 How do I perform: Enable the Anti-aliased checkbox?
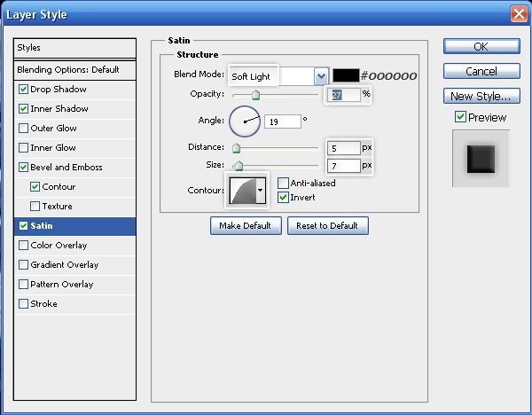(x=284, y=184)
